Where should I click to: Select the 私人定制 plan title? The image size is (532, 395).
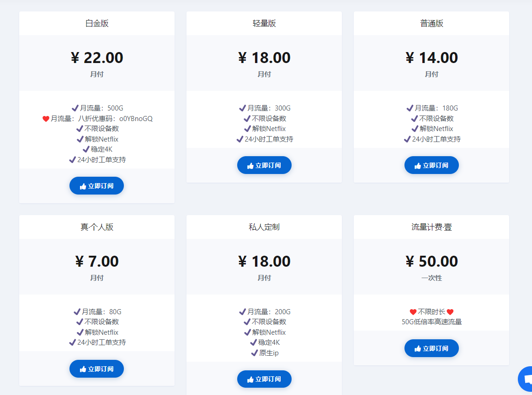click(264, 226)
